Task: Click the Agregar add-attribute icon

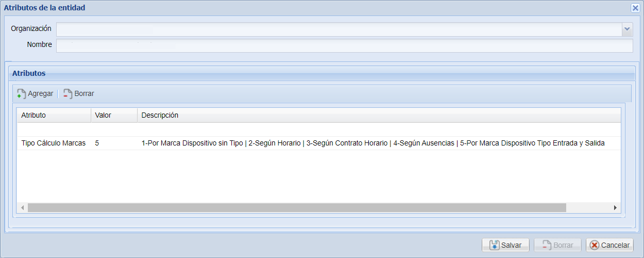Action: coord(22,94)
